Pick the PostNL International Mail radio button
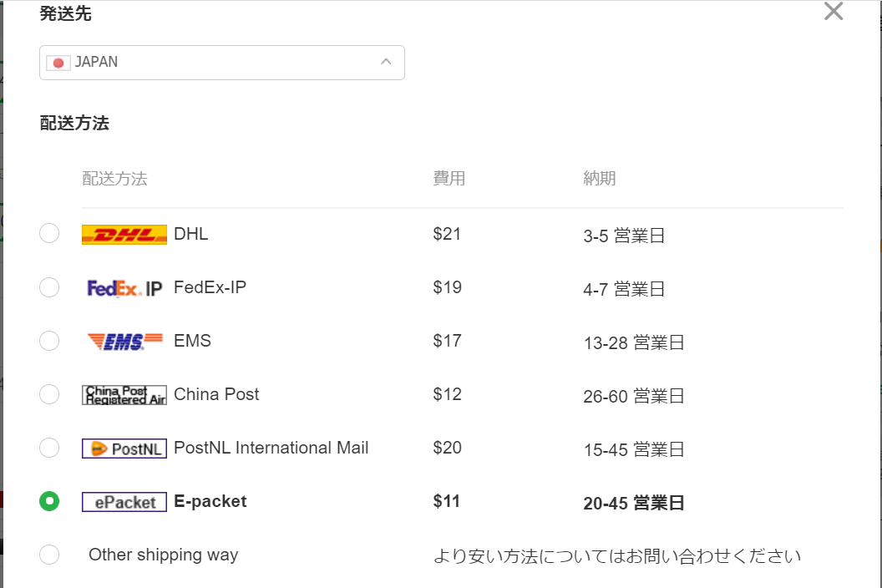Viewport: 882px width, 588px height. pyautogui.click(x=49, y=448)
